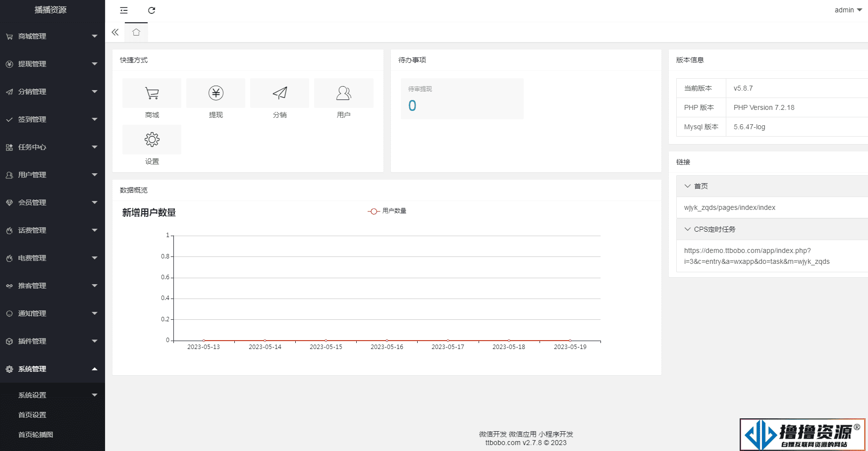The height and width of the screenshot is (451, 868).
Task: Click the 播播资源 site title
Action: [x=51, y=10]
